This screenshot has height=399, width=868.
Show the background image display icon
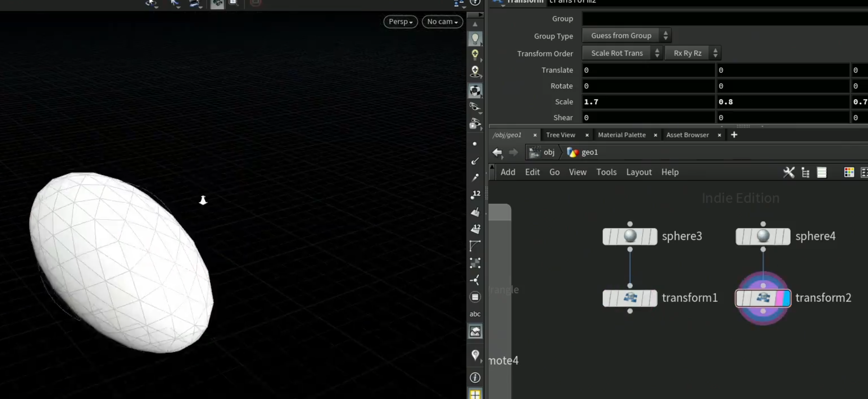click(475, 332)
